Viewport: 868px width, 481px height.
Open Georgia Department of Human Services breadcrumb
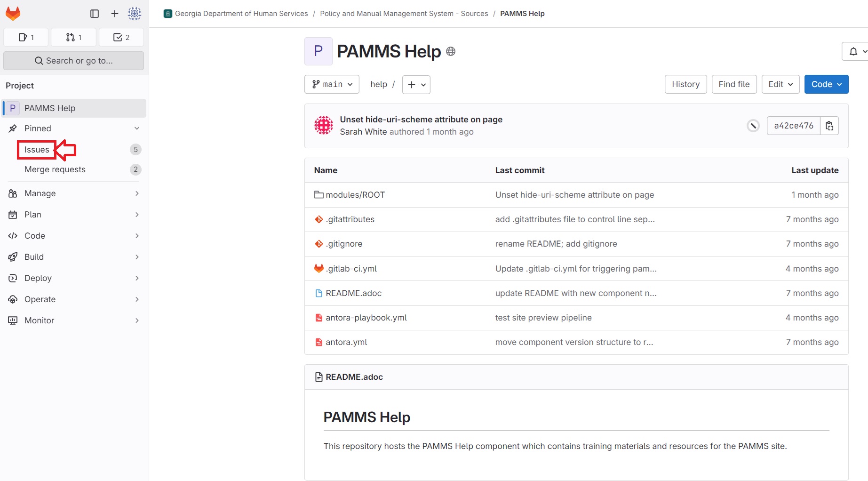click(x=241, y=14)
